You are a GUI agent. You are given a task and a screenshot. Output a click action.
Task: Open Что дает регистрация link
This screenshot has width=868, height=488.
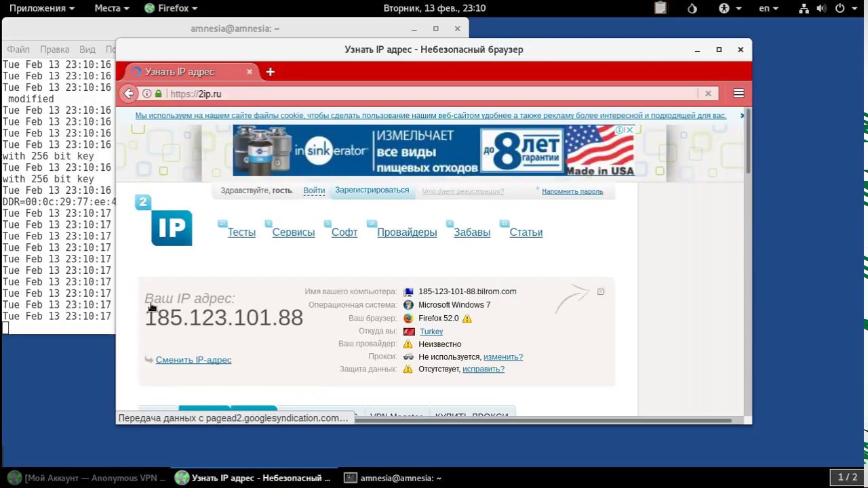click(x=462, y=191)
